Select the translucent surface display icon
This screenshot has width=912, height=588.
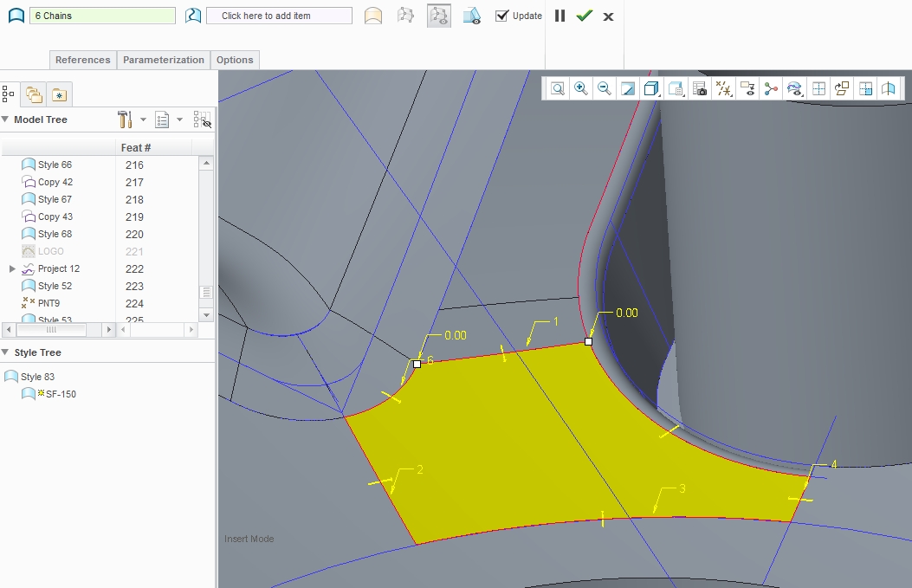tap(373, 16)
